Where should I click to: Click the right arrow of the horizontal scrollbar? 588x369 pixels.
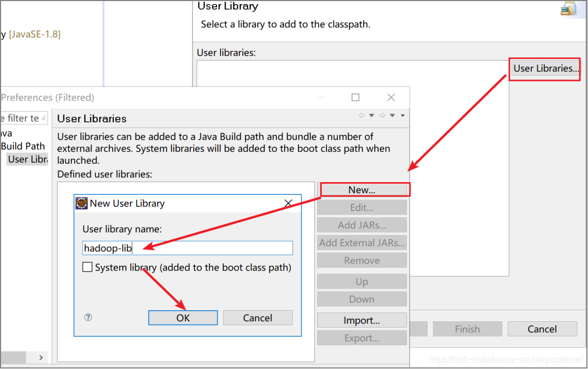point(41,357)
